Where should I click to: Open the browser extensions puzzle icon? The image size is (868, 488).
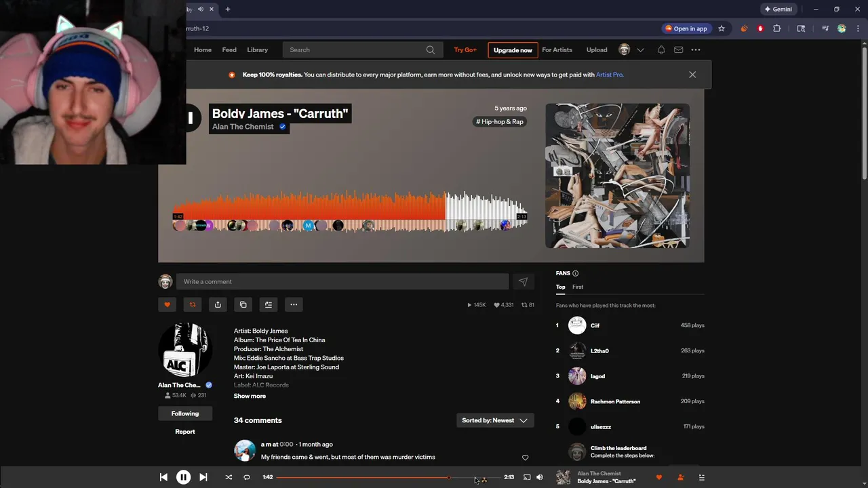777,28
